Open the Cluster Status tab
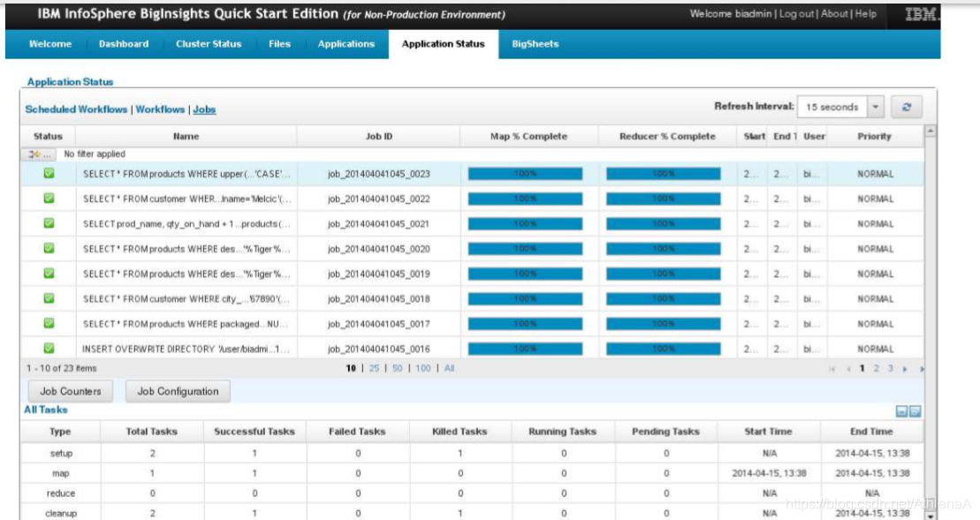This screenshot has width=980, height=520. pos(209,44)
